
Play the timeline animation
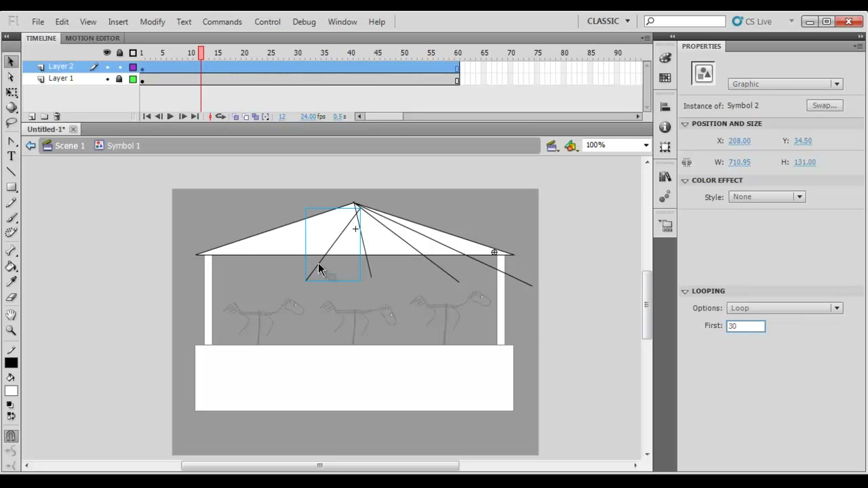[170, 117]
